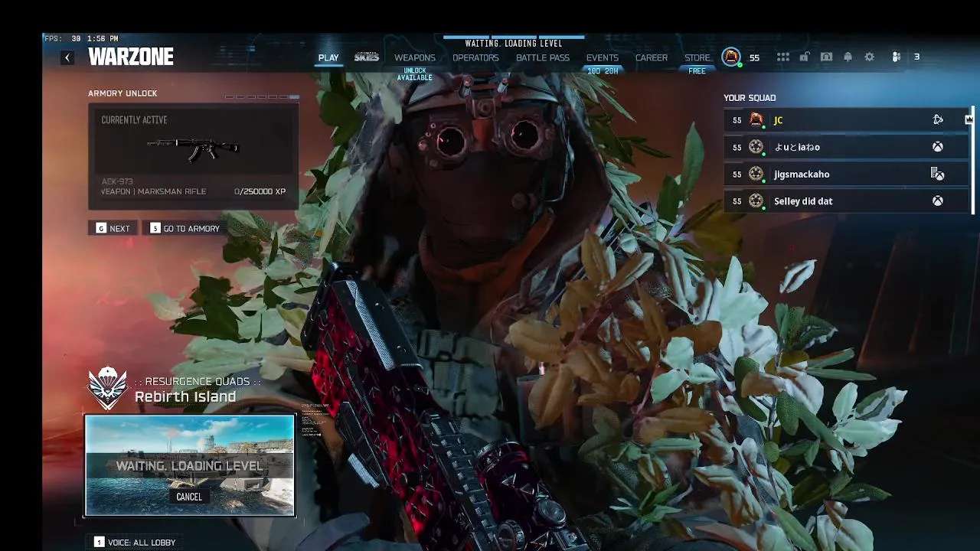Open the BATTLE PASS tab
This screenshot has height=551, width=980.
coord(543,58)
